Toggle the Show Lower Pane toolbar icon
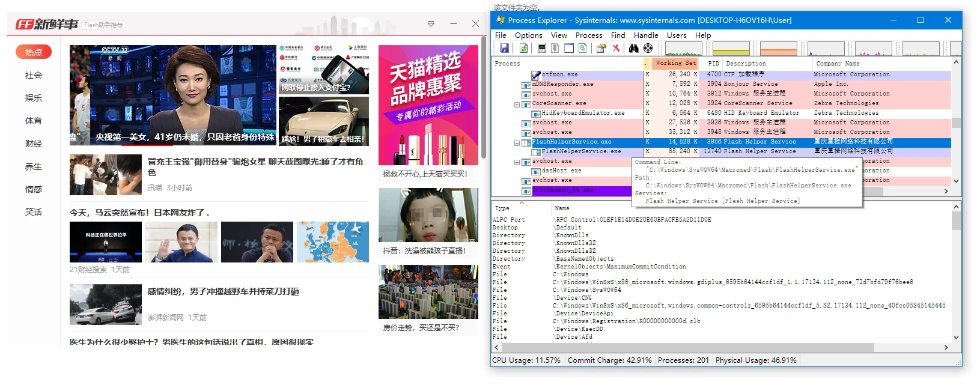980x385 pixels. click(x=568, y=48)
